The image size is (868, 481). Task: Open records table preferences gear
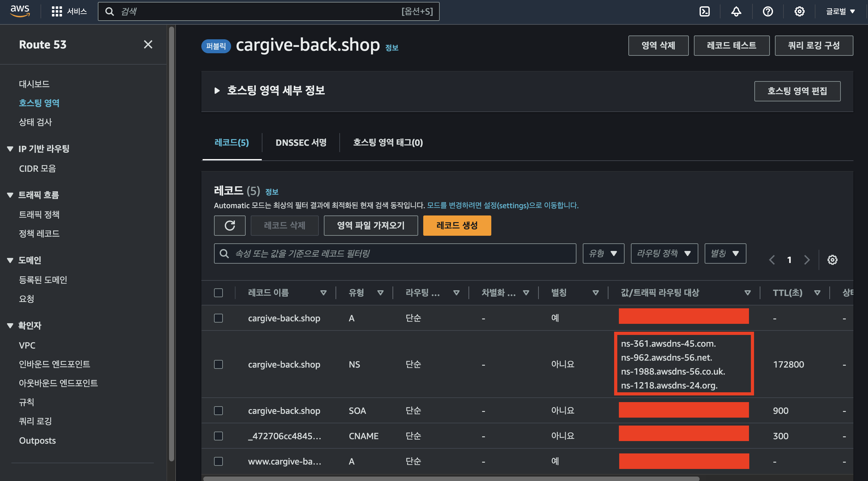(x=832, y=260)
